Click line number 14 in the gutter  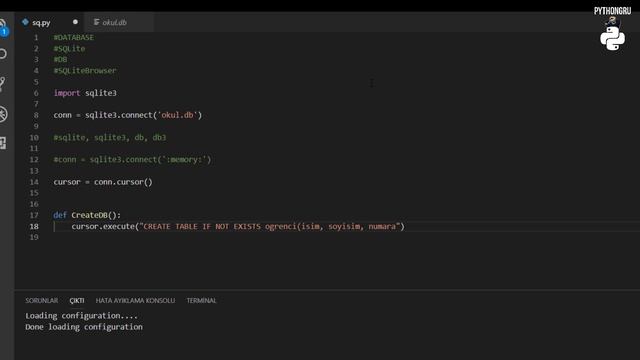coord(34,182)
